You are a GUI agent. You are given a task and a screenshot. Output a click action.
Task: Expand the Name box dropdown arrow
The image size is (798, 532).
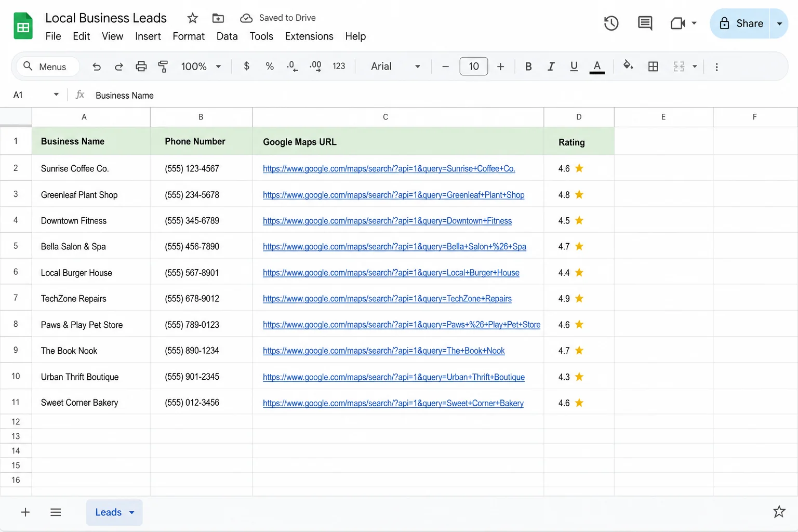56,95
